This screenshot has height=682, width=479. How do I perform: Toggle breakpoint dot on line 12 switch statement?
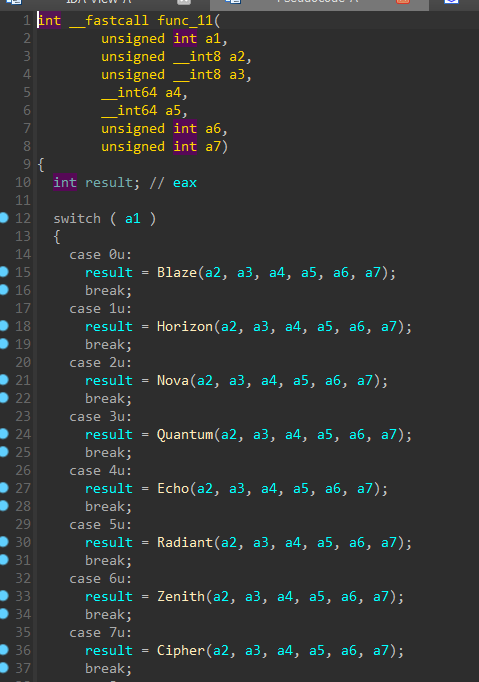[x=4, y=218]
